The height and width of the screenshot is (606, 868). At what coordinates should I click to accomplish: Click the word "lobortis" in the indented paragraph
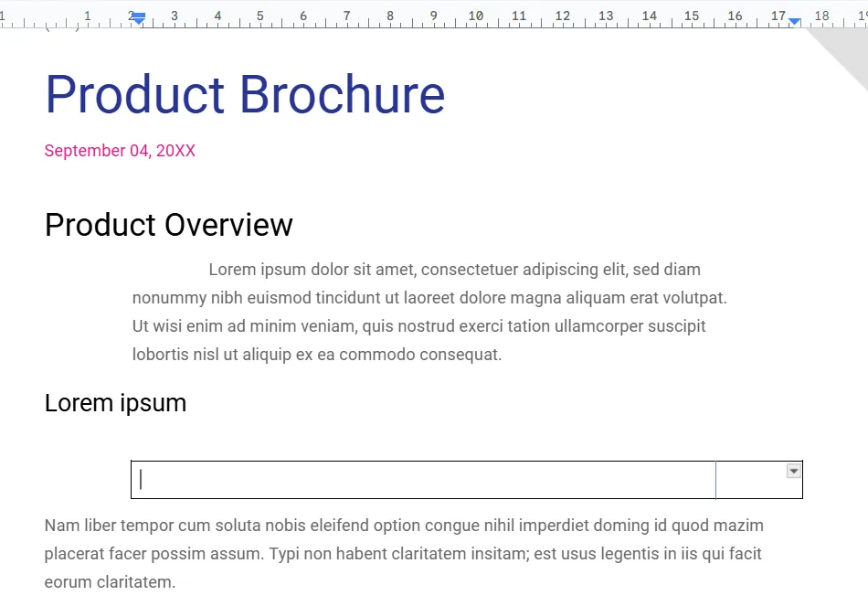pos(161,355)
